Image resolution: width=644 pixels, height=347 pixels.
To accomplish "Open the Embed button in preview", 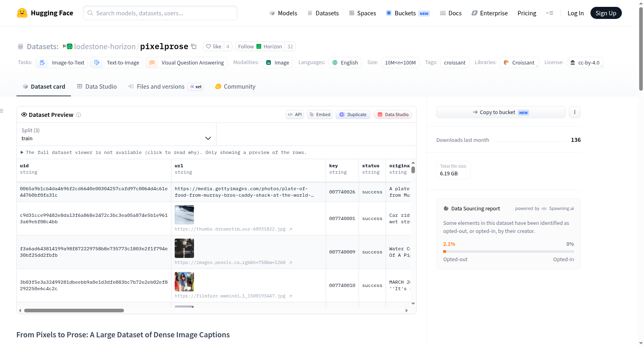I will (320, 114).
